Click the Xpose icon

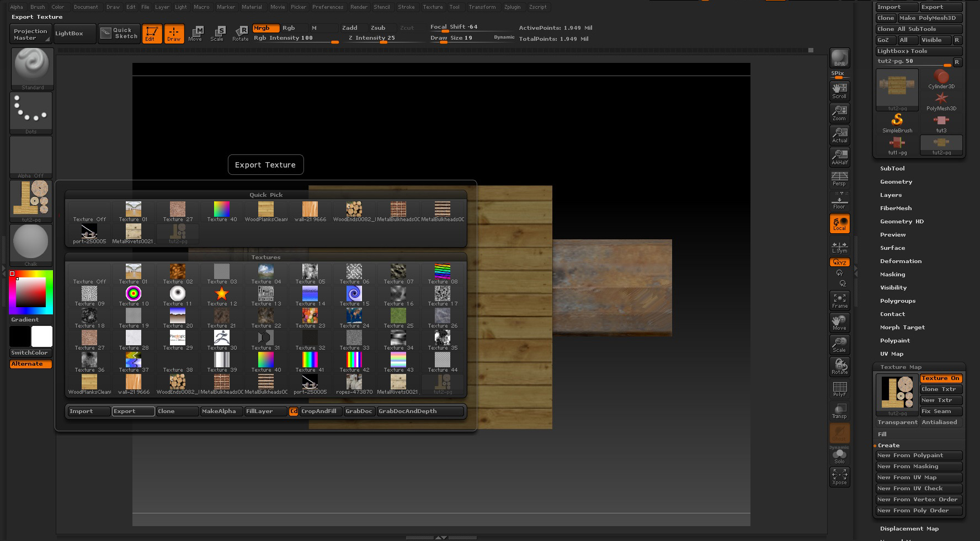coord(839,476)
